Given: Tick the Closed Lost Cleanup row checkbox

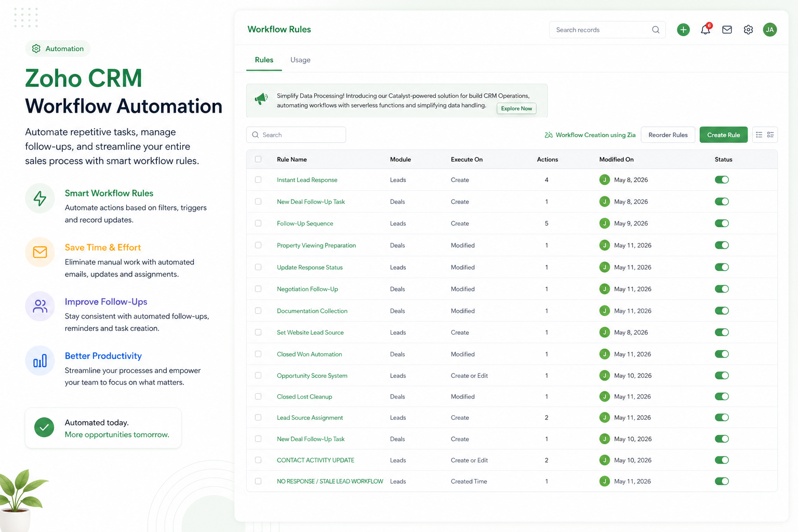Looking at the screenshot, I should coord(258,396).
